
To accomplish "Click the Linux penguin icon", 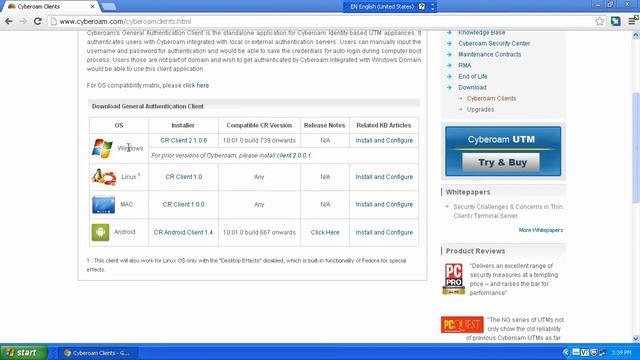I will (104, 177).
